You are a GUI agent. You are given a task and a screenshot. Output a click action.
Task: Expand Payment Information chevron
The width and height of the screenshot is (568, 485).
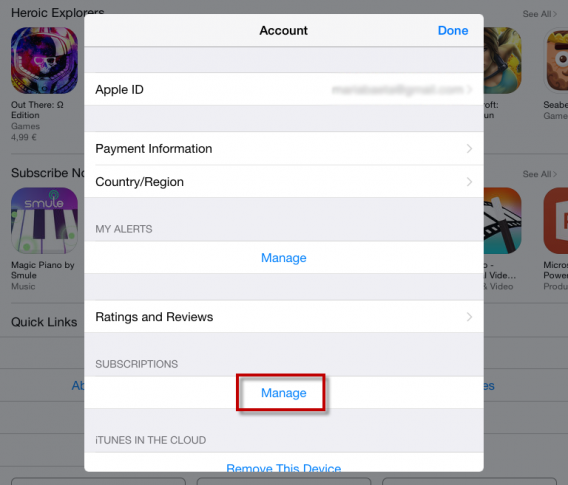(x=469, y=149)
